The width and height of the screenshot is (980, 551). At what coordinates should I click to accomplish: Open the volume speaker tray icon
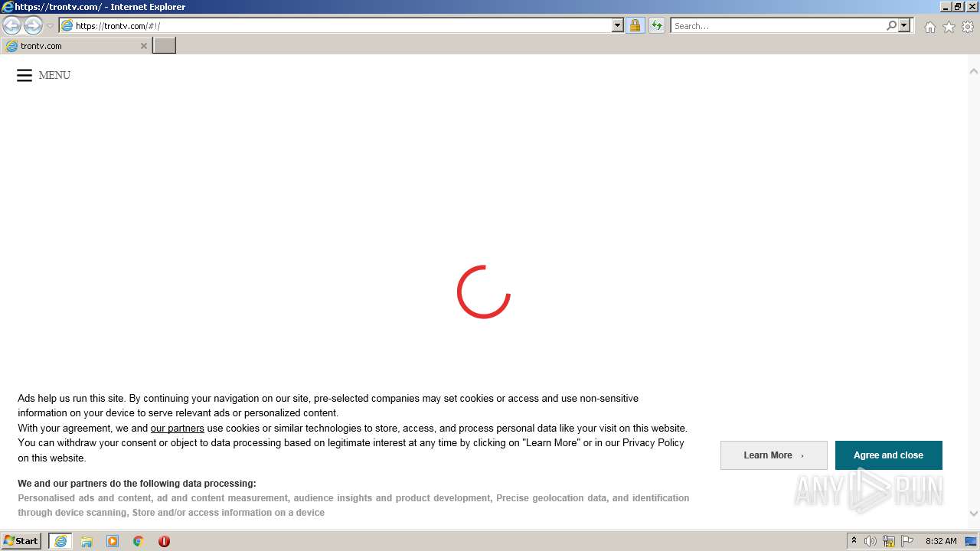click(871, 541)
